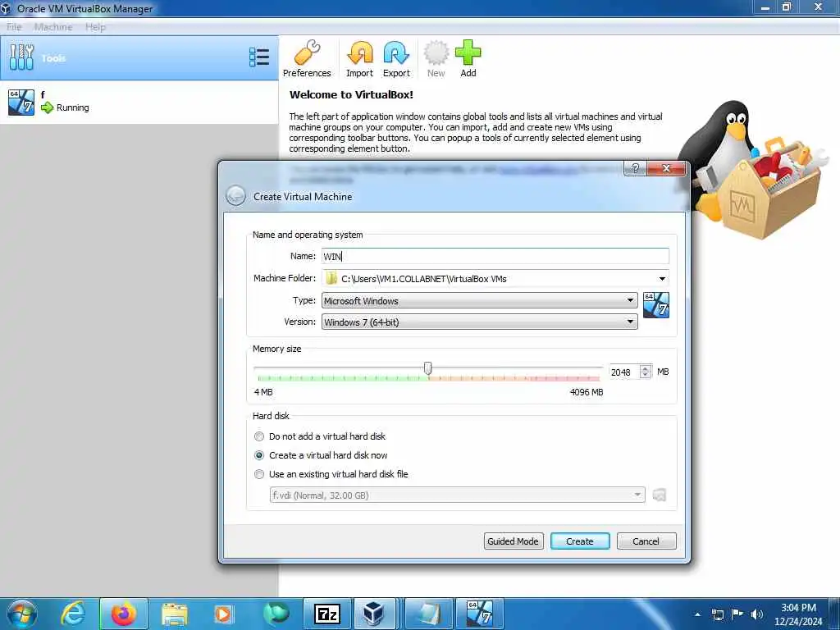The height and width of the screenshot is (630, 840).
Task: Open the VirtualBox cube taskbar icon
Action: 373,614
